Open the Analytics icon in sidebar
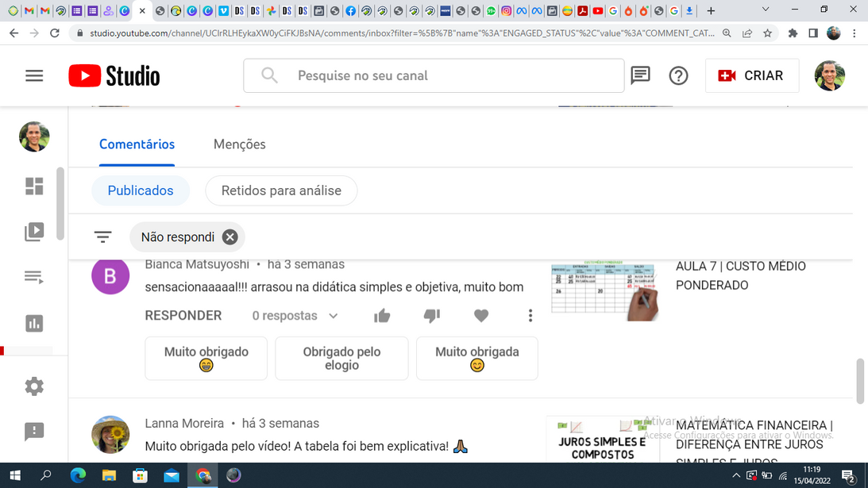 [x=34, y=324]
